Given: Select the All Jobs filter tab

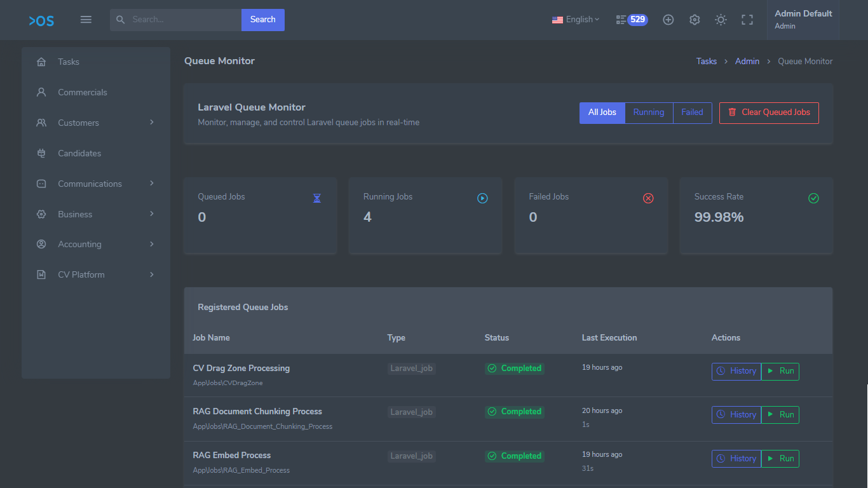Looking at the screenshot, I should [x=602, y=112].
